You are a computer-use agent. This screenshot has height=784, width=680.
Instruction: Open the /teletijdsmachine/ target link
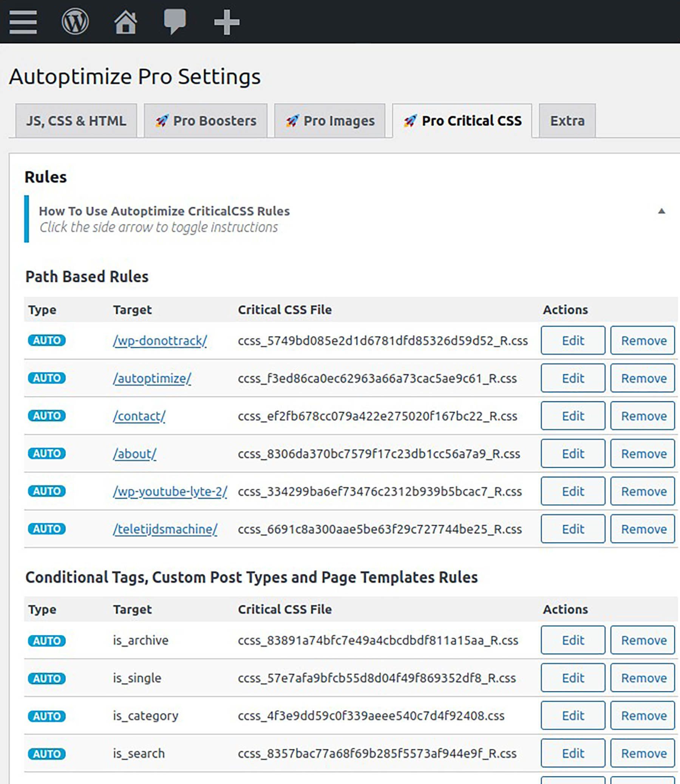pyautogui.click(x=165, y=529)
